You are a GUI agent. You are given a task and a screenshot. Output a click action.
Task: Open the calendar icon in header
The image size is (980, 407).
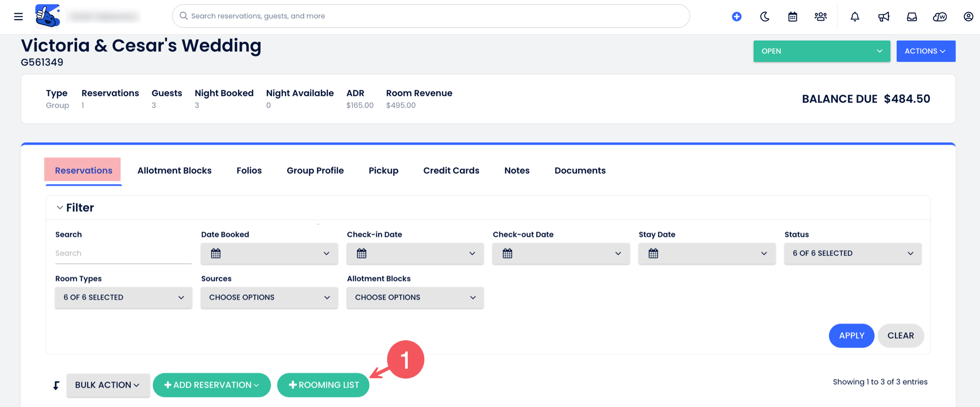pyautogui.click(x=792, y=17)
